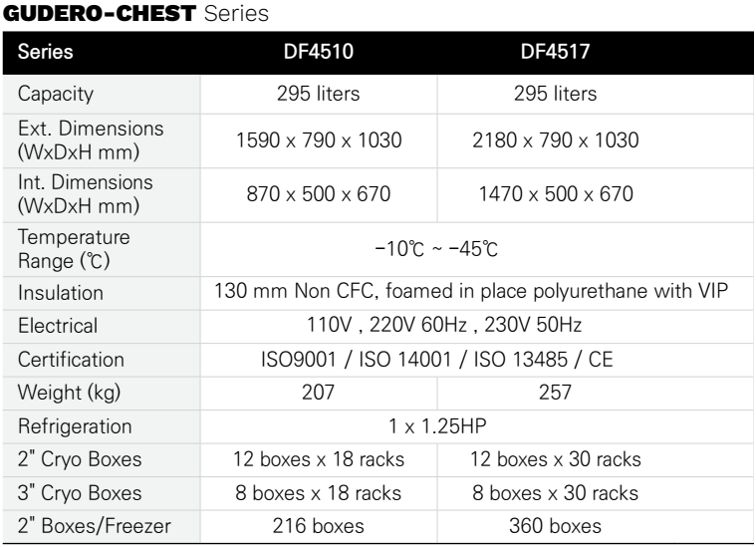
Task: Select the DF4517 column header
Action: click(555, 52)
